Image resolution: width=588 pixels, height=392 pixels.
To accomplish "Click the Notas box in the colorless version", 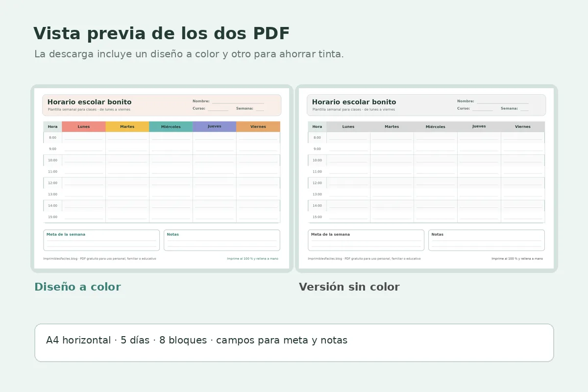I will 487,240.
